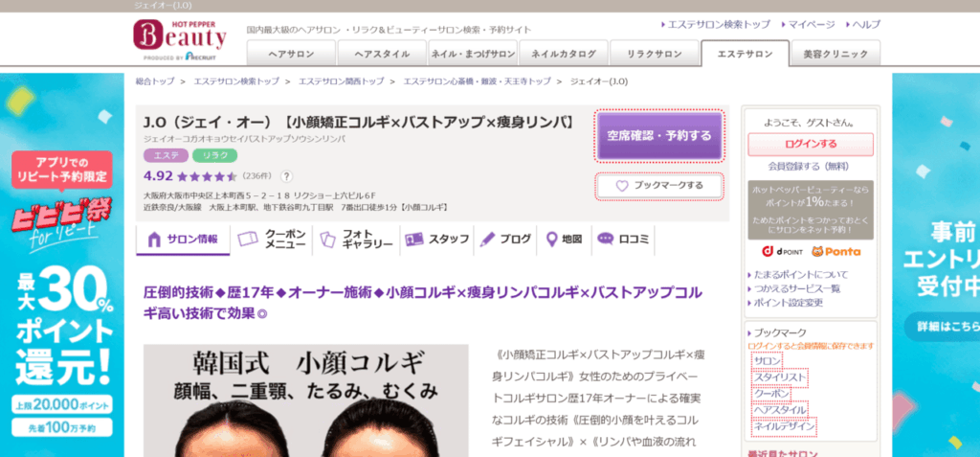Click the help question mark beside review count
The height and width of the screenshot is (457, 980).
point(286,176)
